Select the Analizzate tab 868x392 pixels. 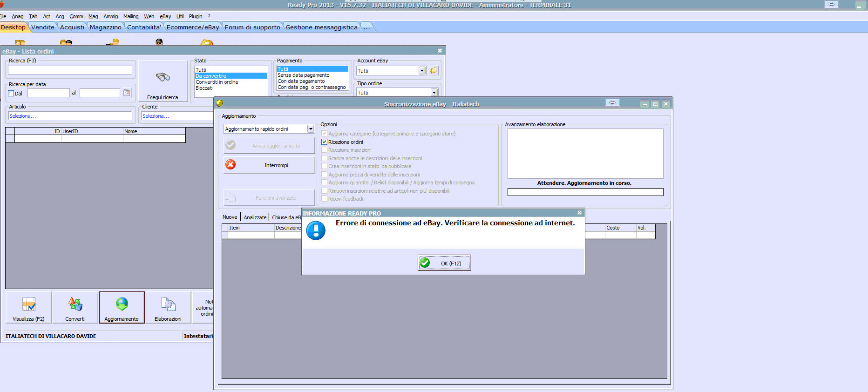[255, 217]
